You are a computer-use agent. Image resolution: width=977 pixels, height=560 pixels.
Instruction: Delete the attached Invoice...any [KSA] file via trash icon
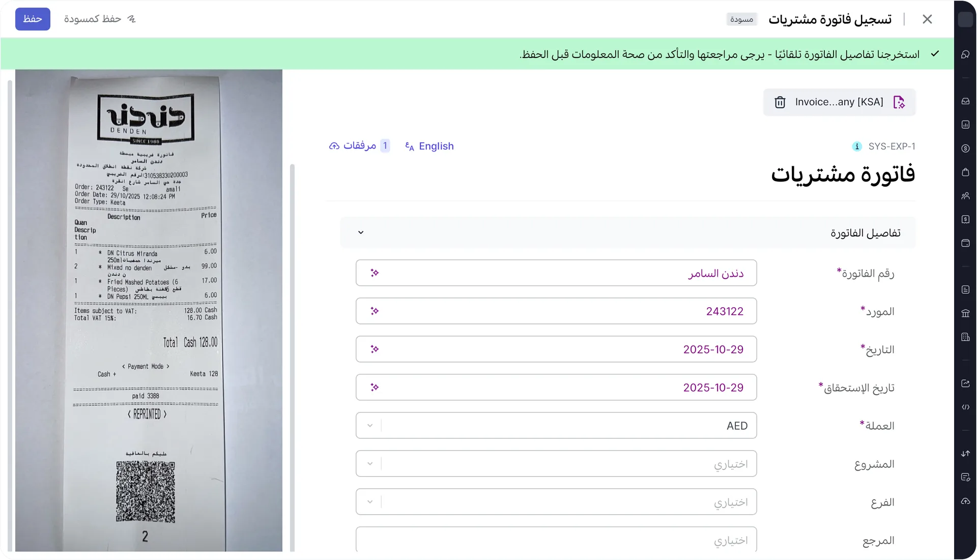(x=780, y=102)
